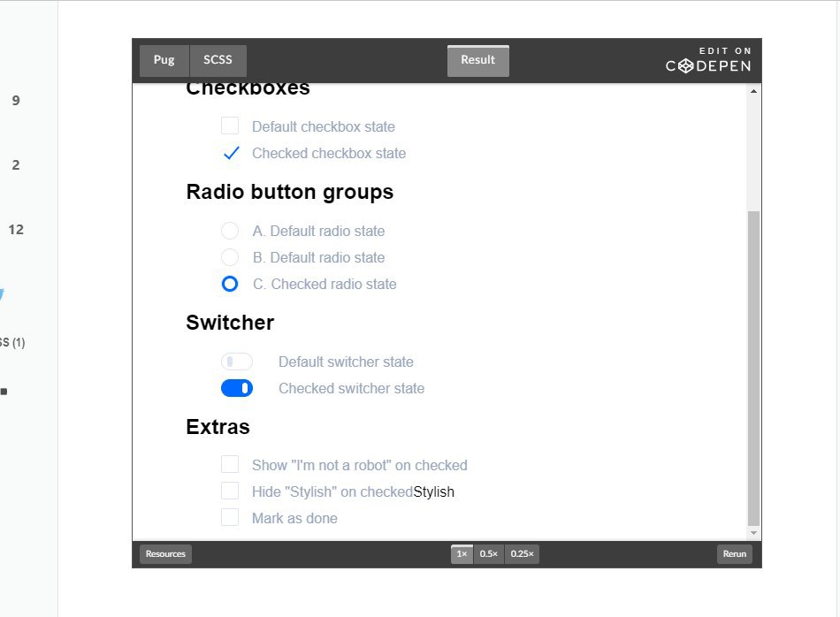
Task: Click radio C. Checked radio state
Action: pos(230,284)
